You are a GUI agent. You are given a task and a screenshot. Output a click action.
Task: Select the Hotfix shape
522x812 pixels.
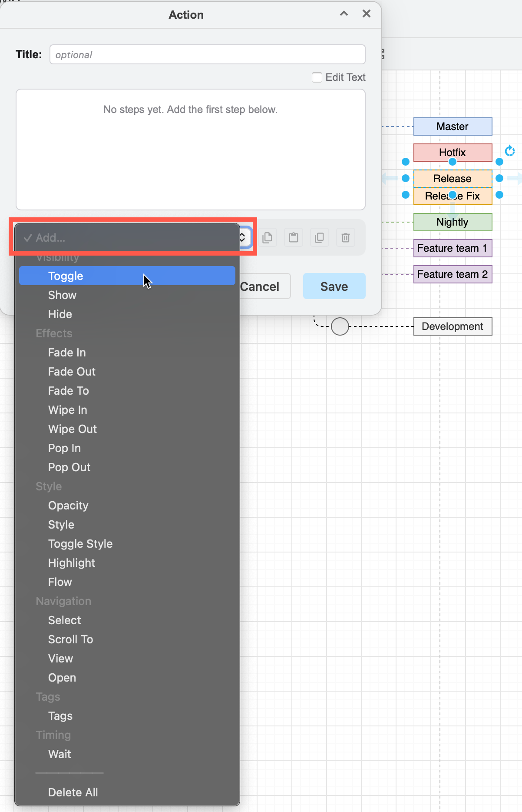click(x=453, y=153)
